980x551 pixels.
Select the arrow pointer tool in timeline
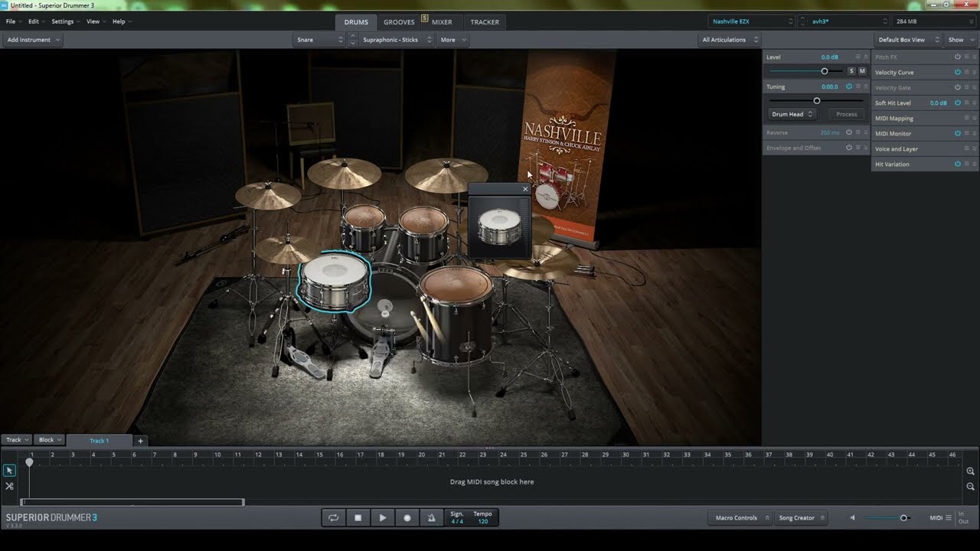(9, 471)
